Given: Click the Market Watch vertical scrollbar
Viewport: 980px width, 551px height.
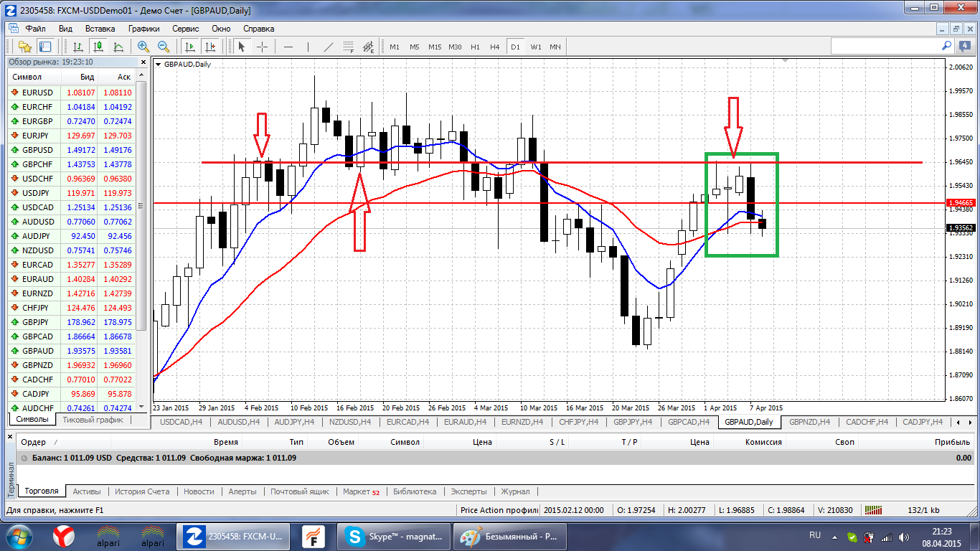Looking at the screenshot, I should coord(141,205).
